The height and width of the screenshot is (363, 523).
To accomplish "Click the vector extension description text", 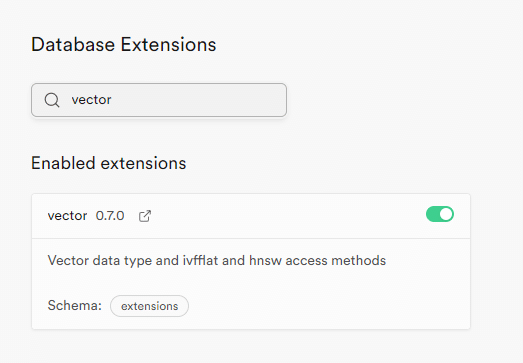I will (217, 261).
